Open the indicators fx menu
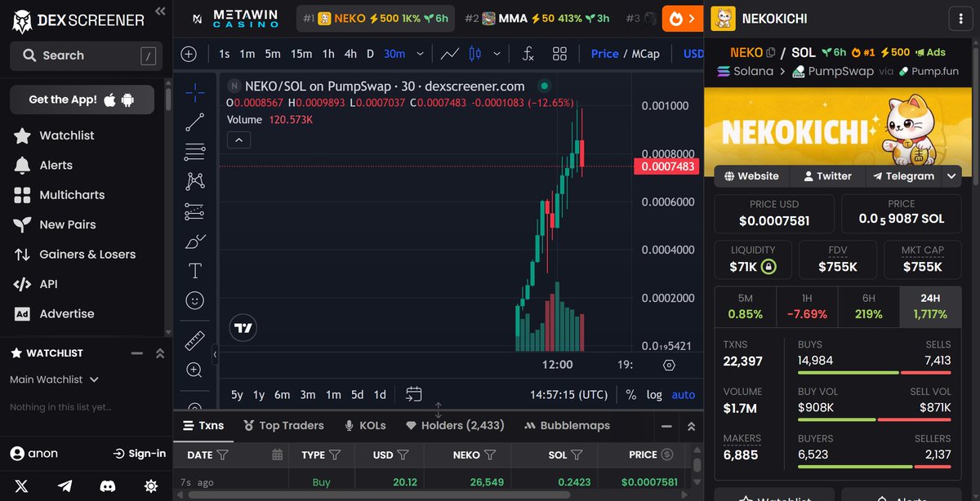Image resolution: width=980 pixels, height=501 pixels. point(528,54)
